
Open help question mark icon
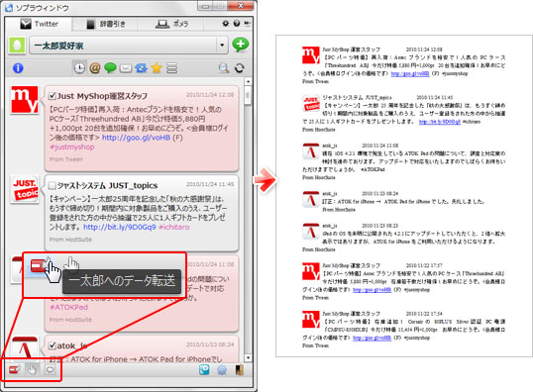pyautogui.click(x=237, y=24)
